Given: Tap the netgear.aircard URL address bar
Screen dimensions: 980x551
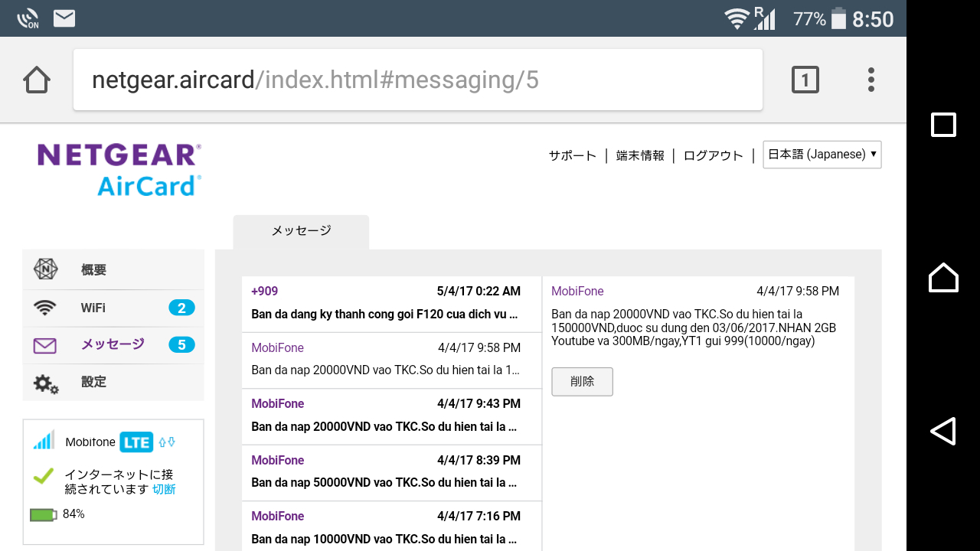Looking at the screenshot, I should 417,80.
